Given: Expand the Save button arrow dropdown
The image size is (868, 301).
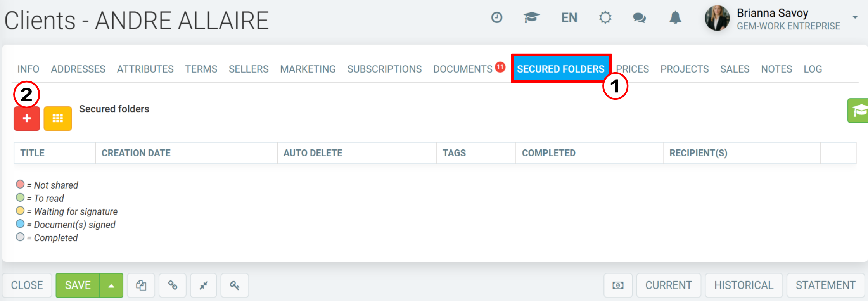Looking at the screenshot, I should [x=111, y=285].
